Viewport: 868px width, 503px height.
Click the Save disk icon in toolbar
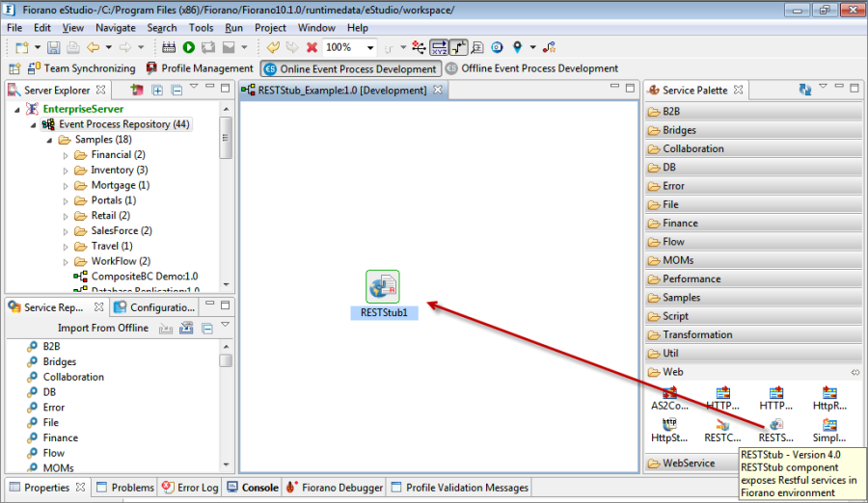coord(53,47)
